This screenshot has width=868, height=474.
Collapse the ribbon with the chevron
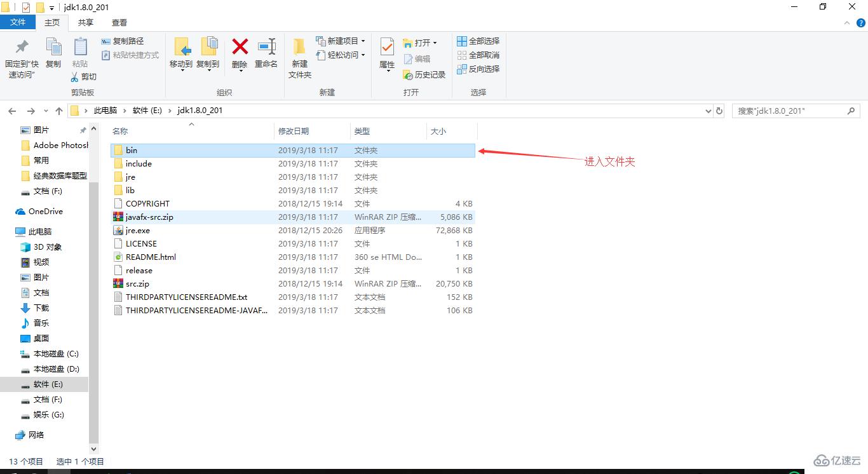[x=846, y=22]
